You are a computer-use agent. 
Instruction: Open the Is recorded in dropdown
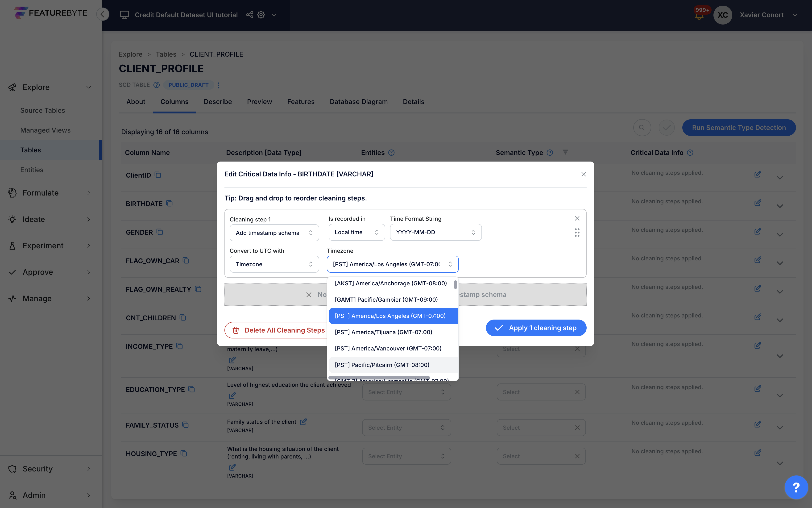(356, 232)
